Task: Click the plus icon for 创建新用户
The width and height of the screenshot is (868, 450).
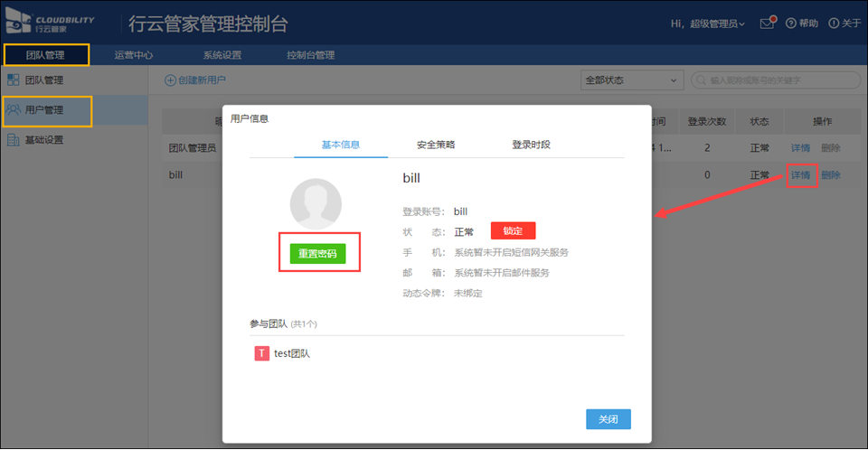Action: point(170,80)
